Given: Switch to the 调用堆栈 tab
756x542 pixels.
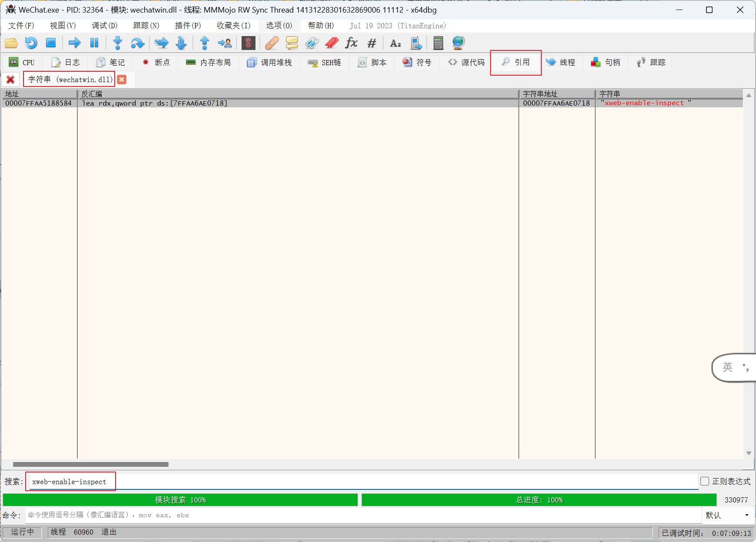Looking at the screenshot, I should (x=269, y=63).
